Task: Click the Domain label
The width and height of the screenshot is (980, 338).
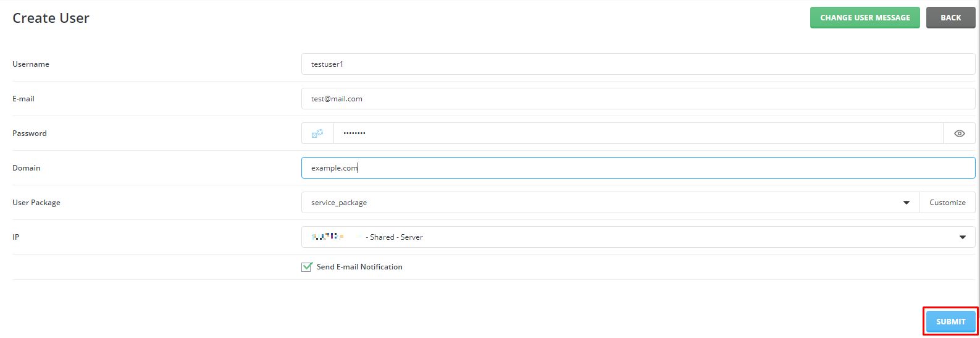Action: point(27,168)
